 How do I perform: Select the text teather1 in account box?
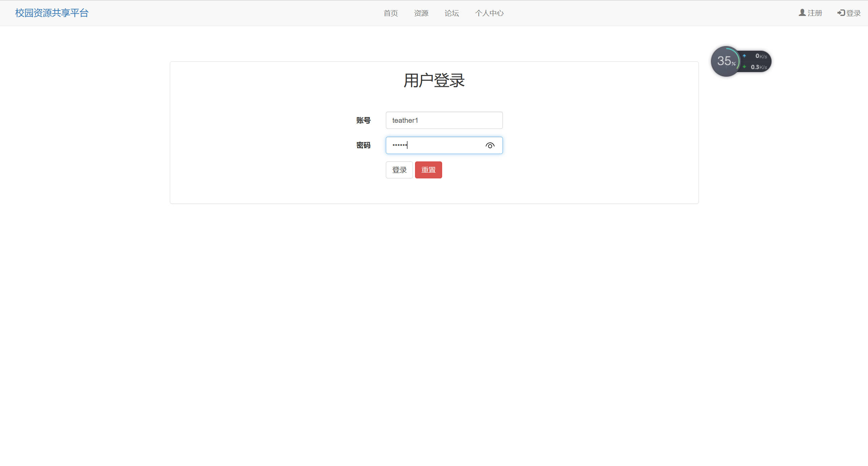pos(405,120)
